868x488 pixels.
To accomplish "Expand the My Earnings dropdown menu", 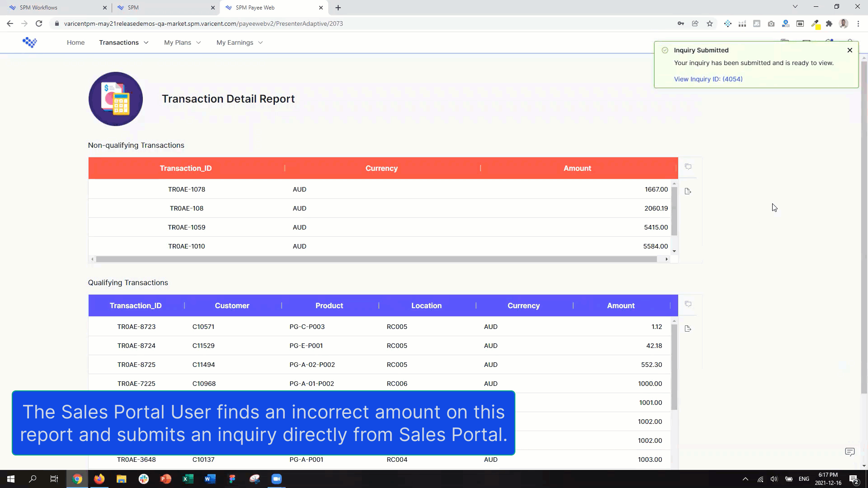I will point(239,42).
